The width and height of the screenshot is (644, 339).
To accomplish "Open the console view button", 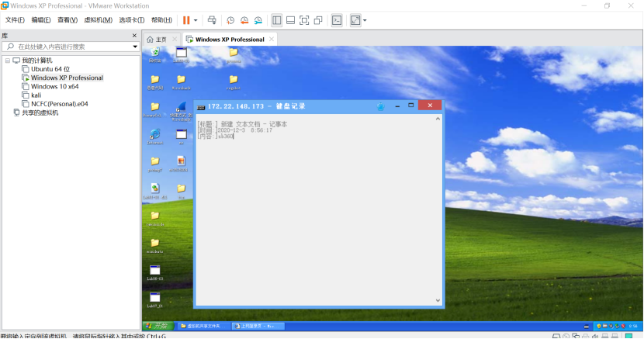I will [337, 20].
